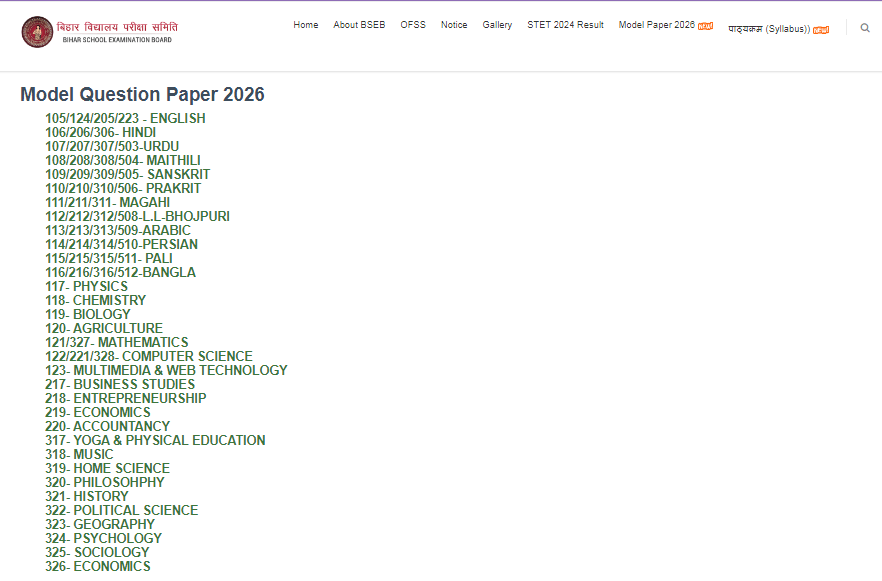Select the OFSS menu item
Screen dimensions: 882x581
coord(413,24)
